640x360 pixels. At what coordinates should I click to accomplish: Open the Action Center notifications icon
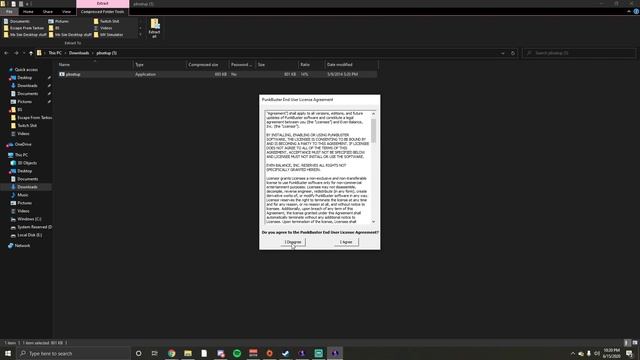tap(630, 353)
